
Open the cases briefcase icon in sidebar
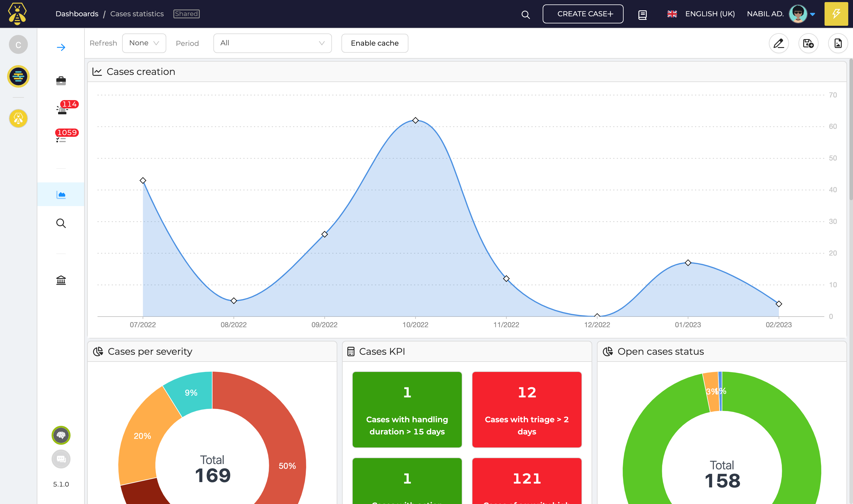[61, 81]
